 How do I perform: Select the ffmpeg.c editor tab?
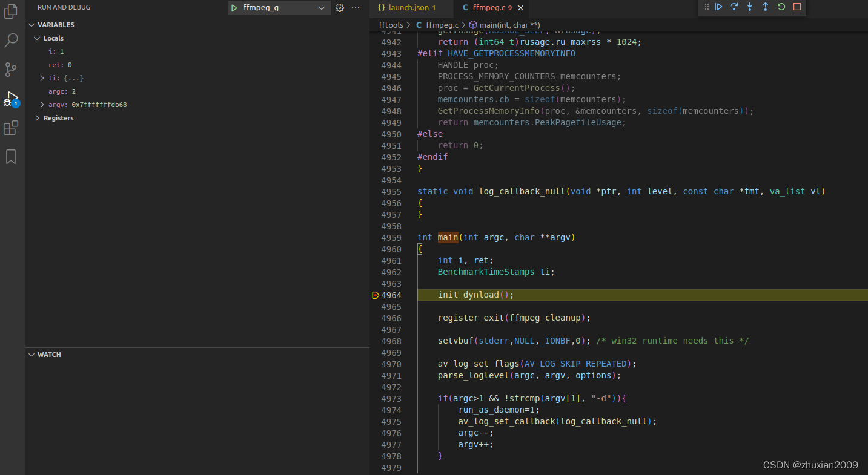click(x=488, y=8)
